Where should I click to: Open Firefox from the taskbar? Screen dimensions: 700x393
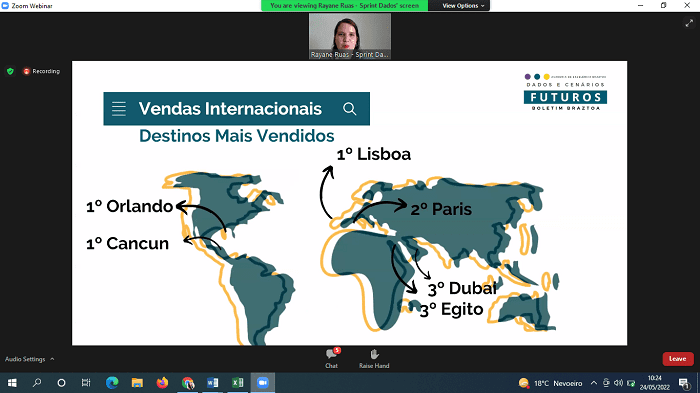pos(162,383)
